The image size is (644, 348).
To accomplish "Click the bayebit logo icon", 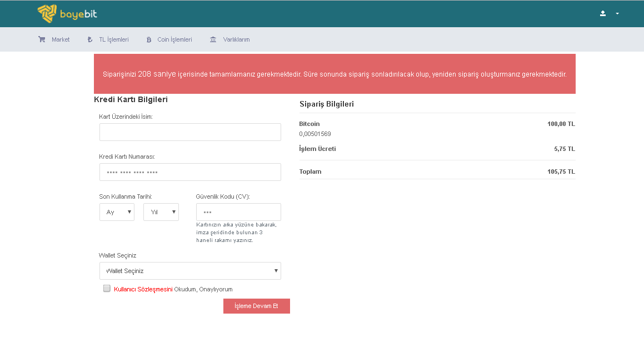I will click(47, 14).
